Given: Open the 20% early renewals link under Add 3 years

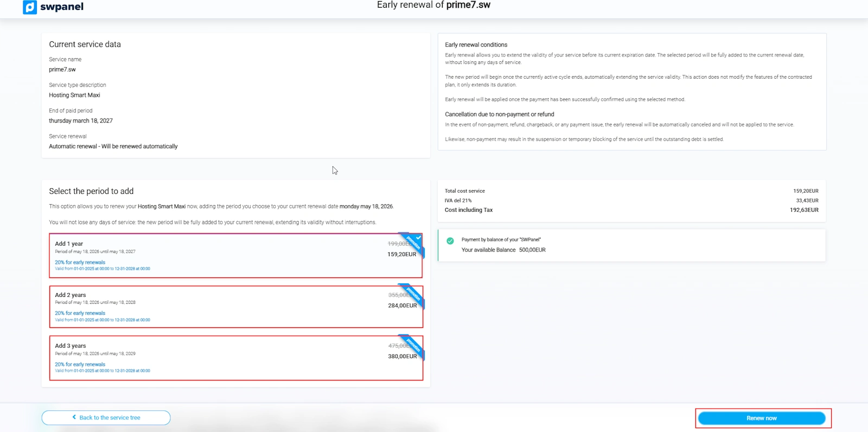Looking at the screenshot, I should coord(80,364).
